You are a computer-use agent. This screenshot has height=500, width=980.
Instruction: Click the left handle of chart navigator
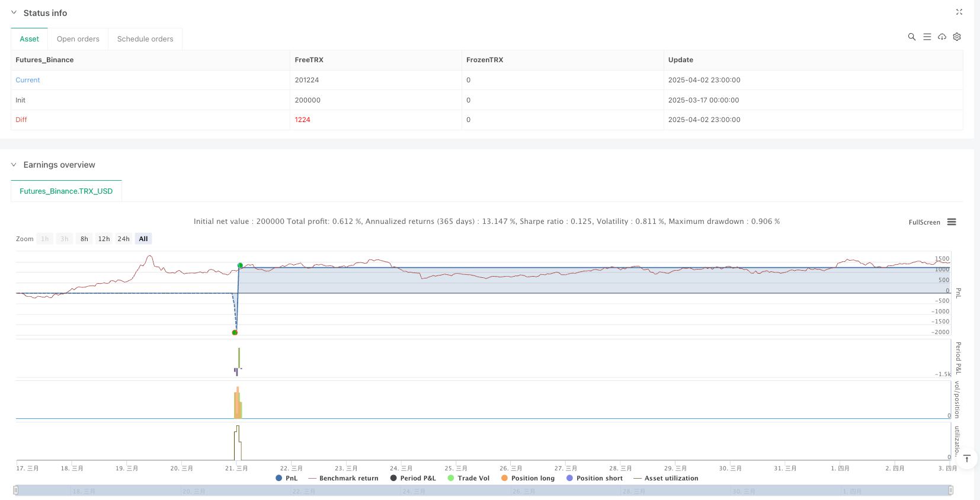(x=16, y=490)
